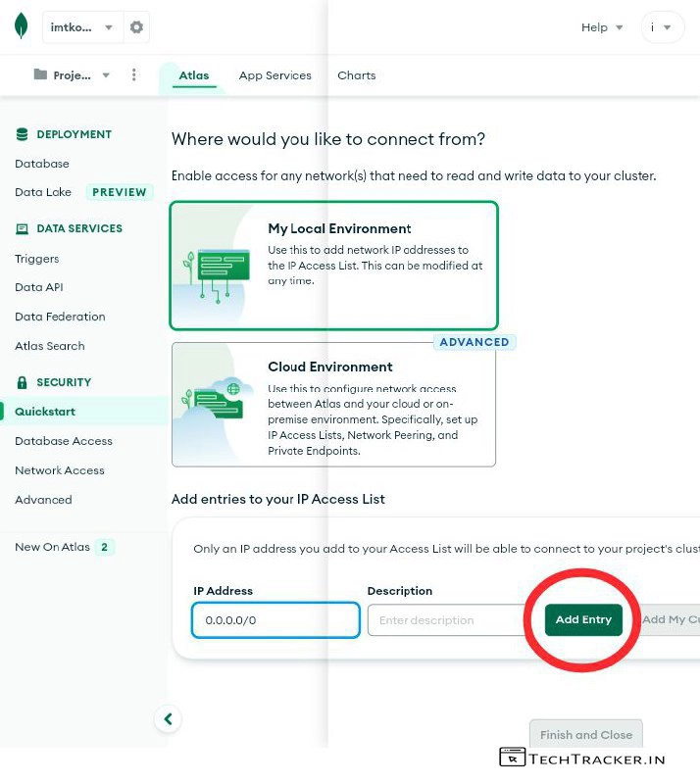The height and width of the screenshot is (784, 700).
Task: Click the New On Atlas count badge
Action: pos(104,547)
